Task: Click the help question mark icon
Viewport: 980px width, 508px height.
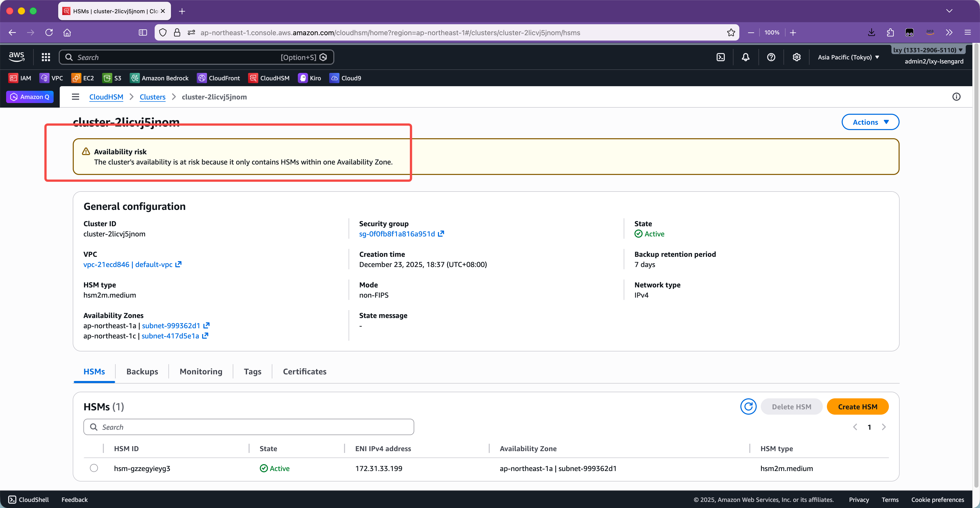Action: tap(771, 57)
